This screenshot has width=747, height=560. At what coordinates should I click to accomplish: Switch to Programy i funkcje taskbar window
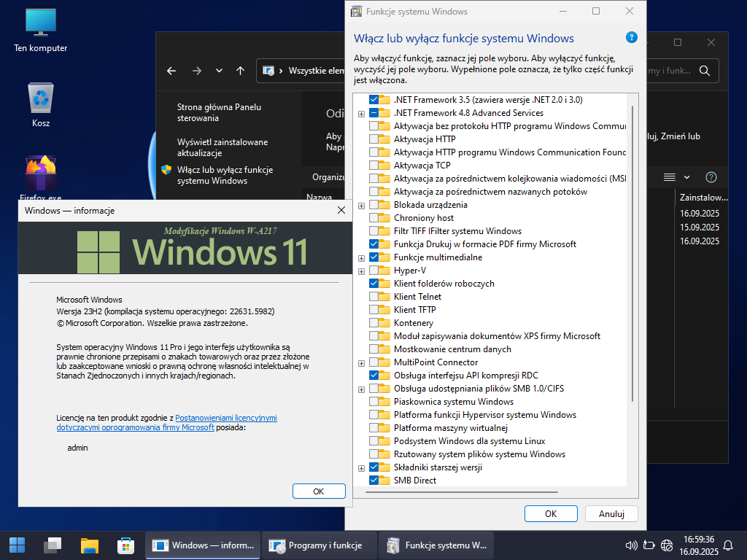coord(317,545)
